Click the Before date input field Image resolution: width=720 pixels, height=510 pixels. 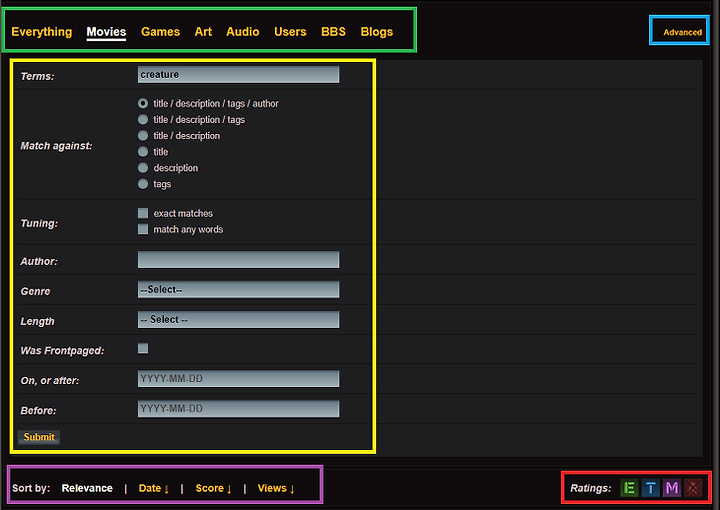click(238, 409)
